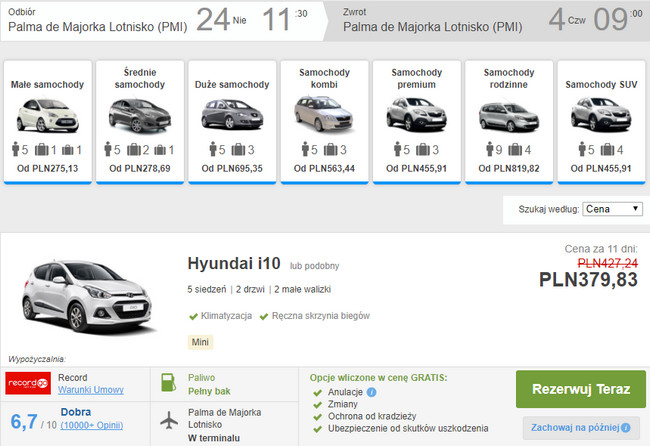Click the Record company logo
The width and height of the screenshot is (650, 446).
tap(28, 383)
